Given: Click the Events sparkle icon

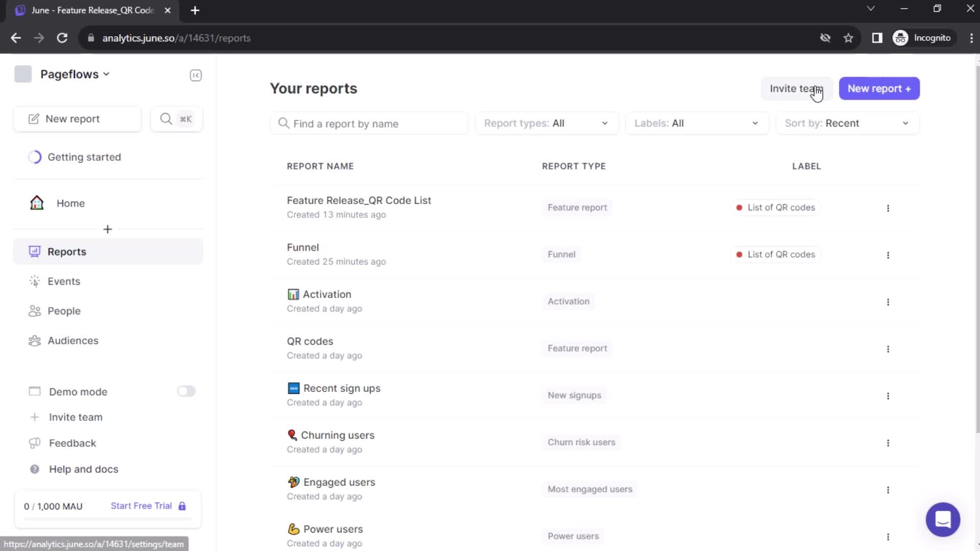Looking at the screenshot, I should click(34, 281).
